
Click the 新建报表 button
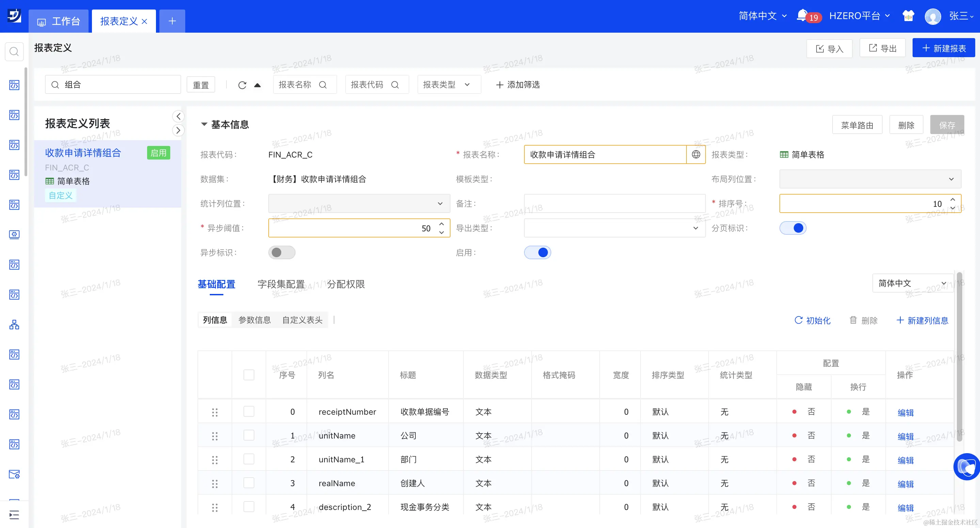[x=944, y=48]
